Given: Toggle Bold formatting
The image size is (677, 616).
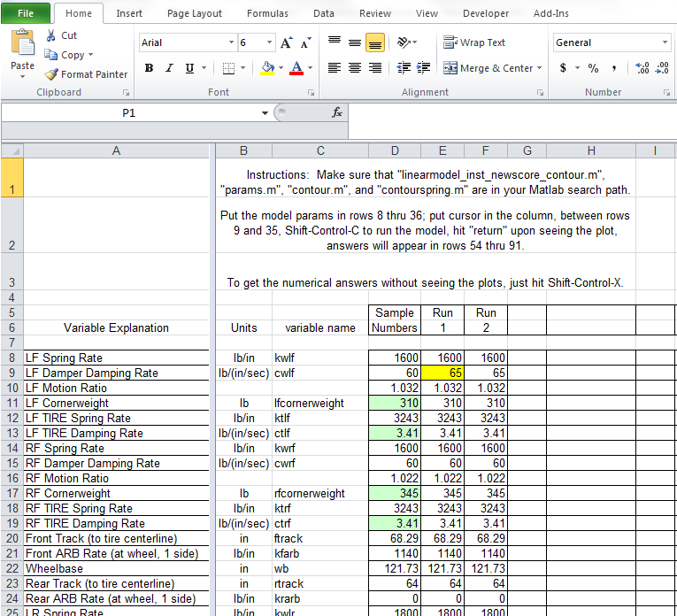Looking at the screenshot, I should (x=149, y=68).
